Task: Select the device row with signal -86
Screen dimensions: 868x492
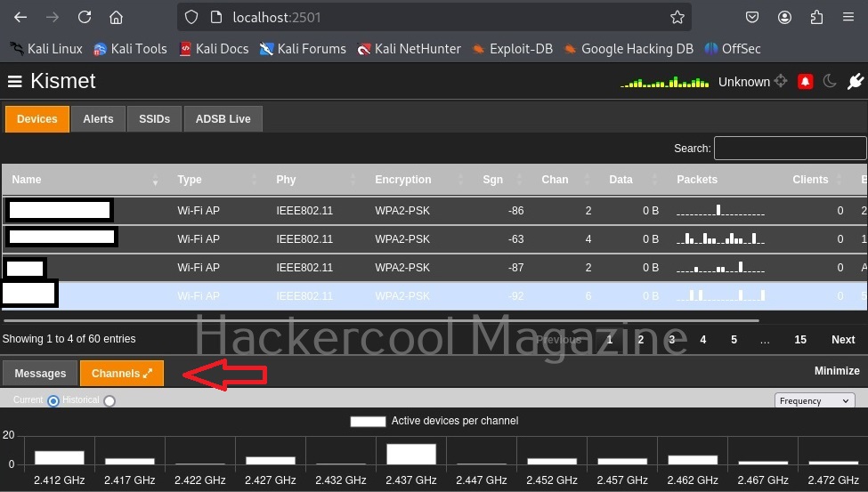Action: coord(434,211)
